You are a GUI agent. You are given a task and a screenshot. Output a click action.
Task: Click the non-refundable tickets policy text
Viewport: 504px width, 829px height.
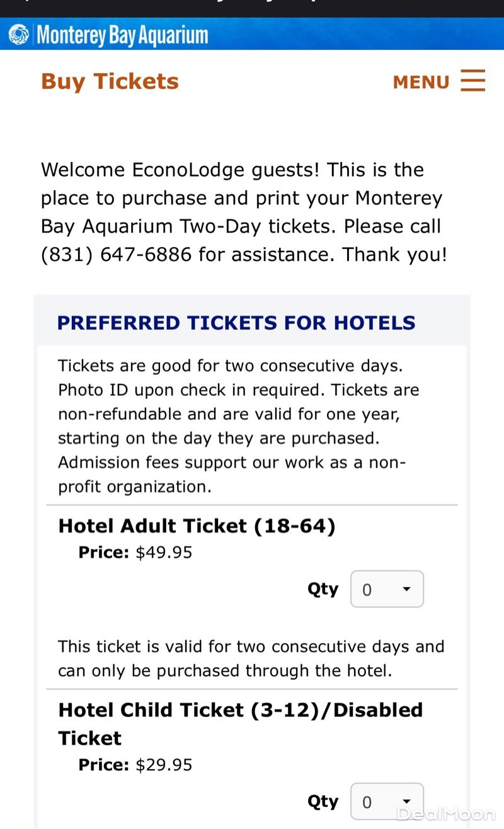pos(238,426)
